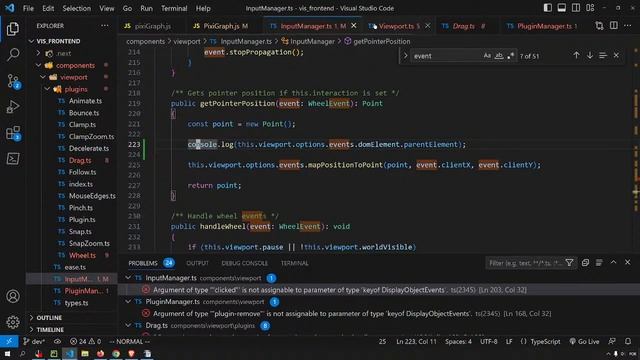Click the Go Live status button
640x360 pixels.
pyautogui.click(x=584, y=342)
